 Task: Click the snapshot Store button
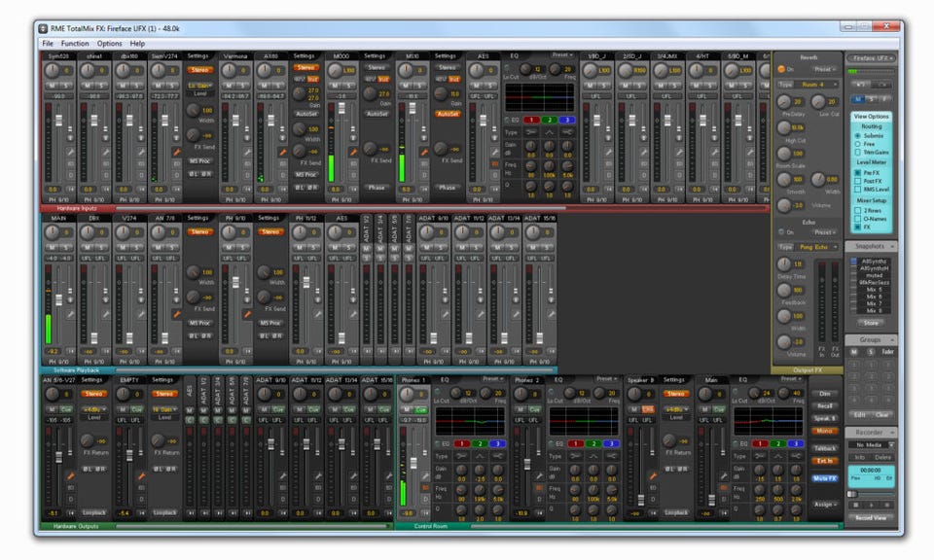click(871, 323)
